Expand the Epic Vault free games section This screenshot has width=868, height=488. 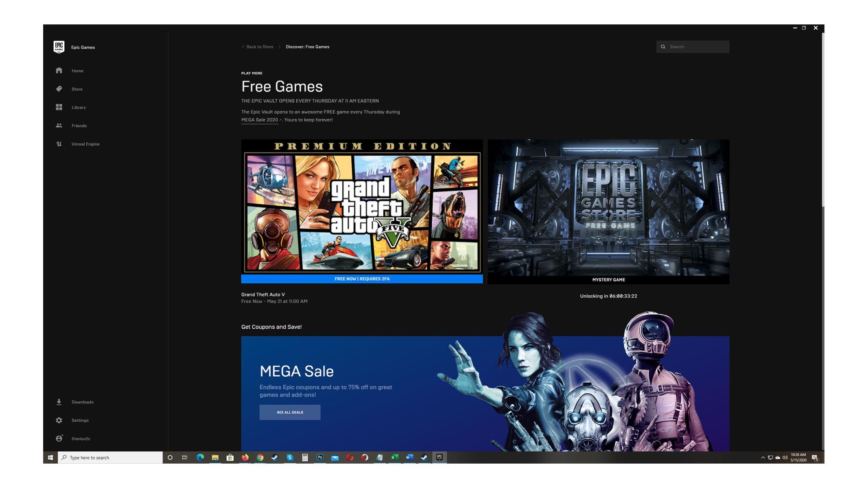262,120
